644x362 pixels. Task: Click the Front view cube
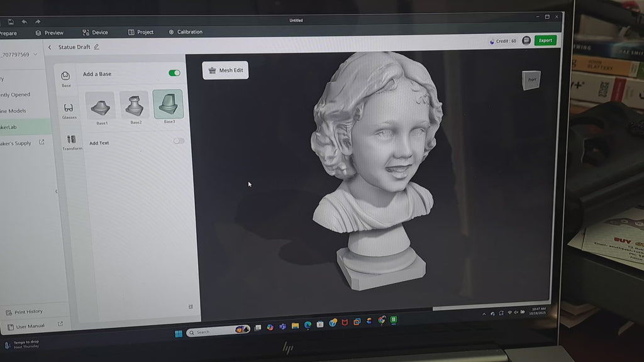click(532, 80)
